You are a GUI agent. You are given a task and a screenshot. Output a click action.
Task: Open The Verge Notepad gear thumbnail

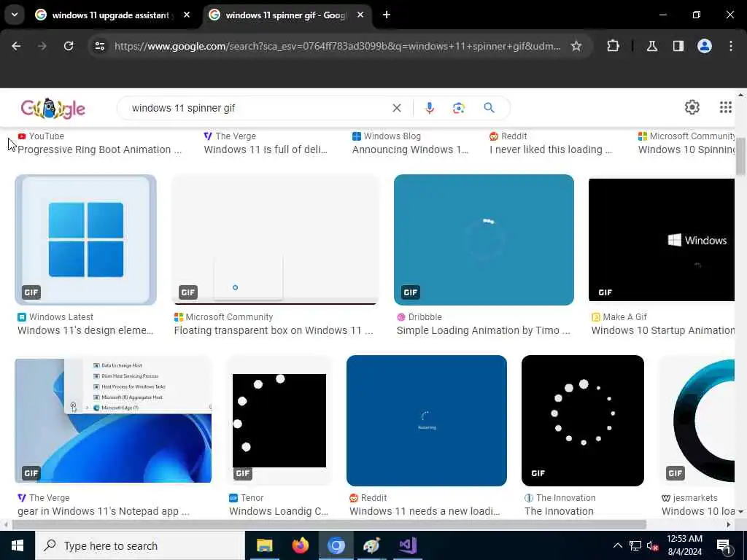(x=113, y=421)
